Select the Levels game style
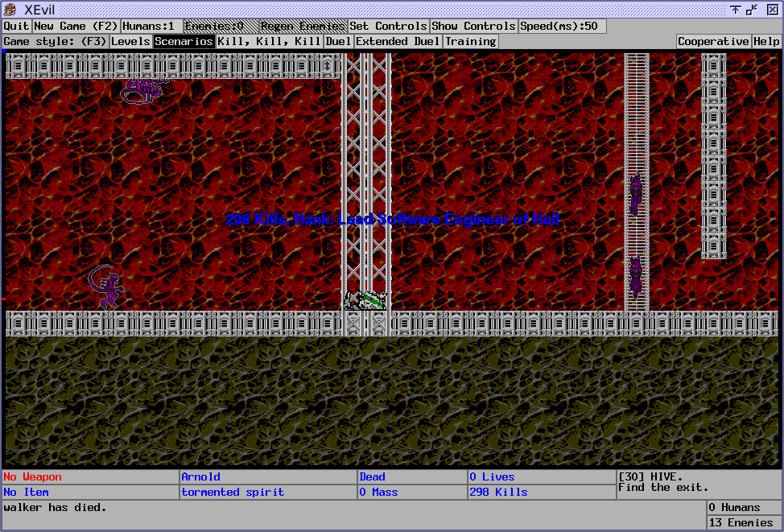This screenshot has width=784, height=532. [130, 42]
